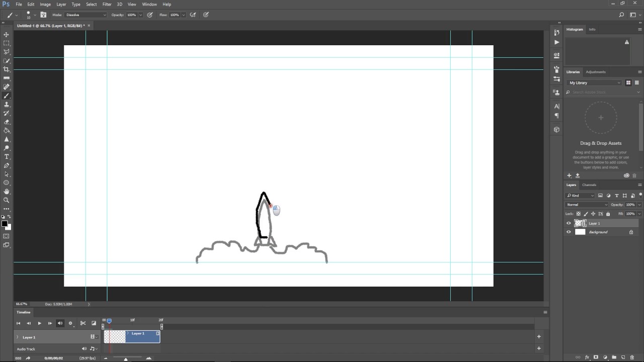The image size is (644, 362).
Task: Expand Layer 1 track in the timeline
Action: point(18,337)
